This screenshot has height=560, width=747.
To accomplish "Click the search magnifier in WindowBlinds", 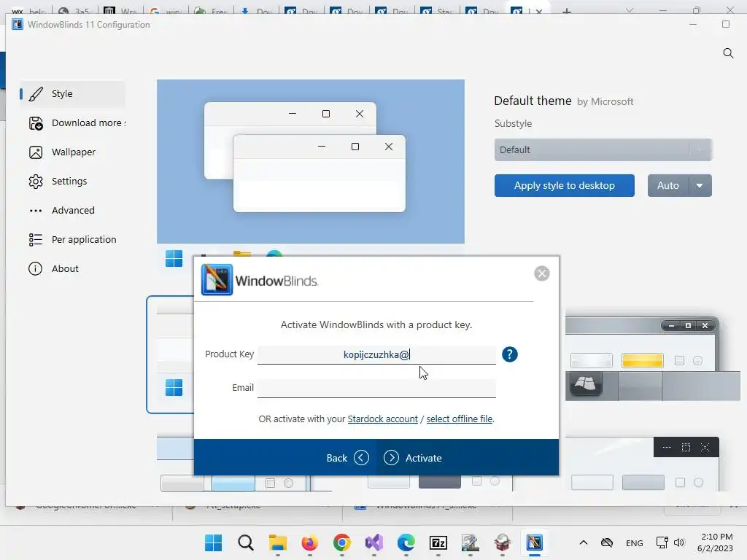I will pos(728,52).
